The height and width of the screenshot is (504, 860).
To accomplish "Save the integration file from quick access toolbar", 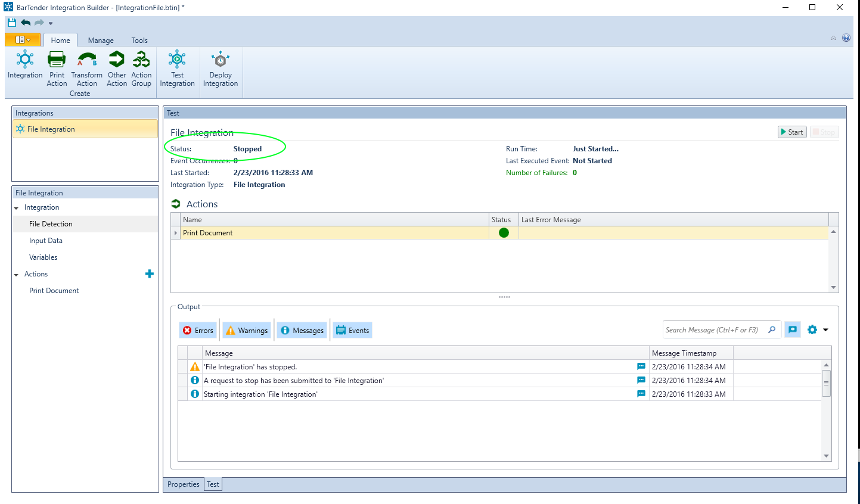I will pos(12,23).
